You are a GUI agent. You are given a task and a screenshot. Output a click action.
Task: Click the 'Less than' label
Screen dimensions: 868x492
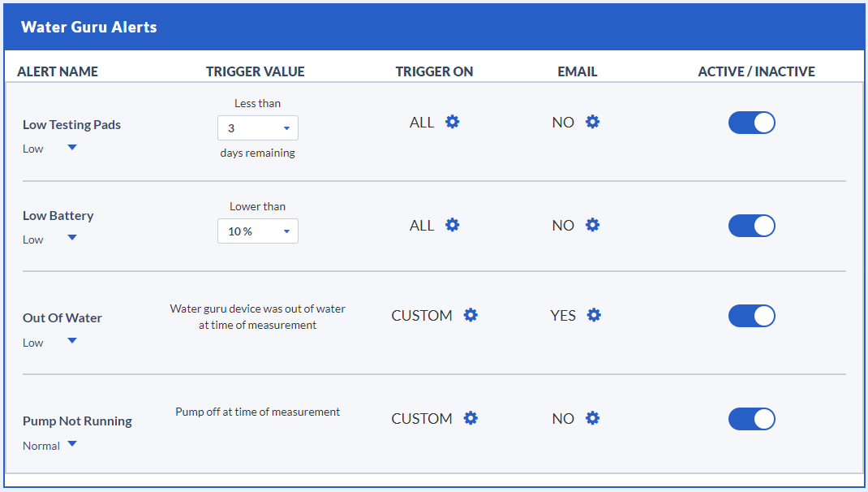[257, 103]
